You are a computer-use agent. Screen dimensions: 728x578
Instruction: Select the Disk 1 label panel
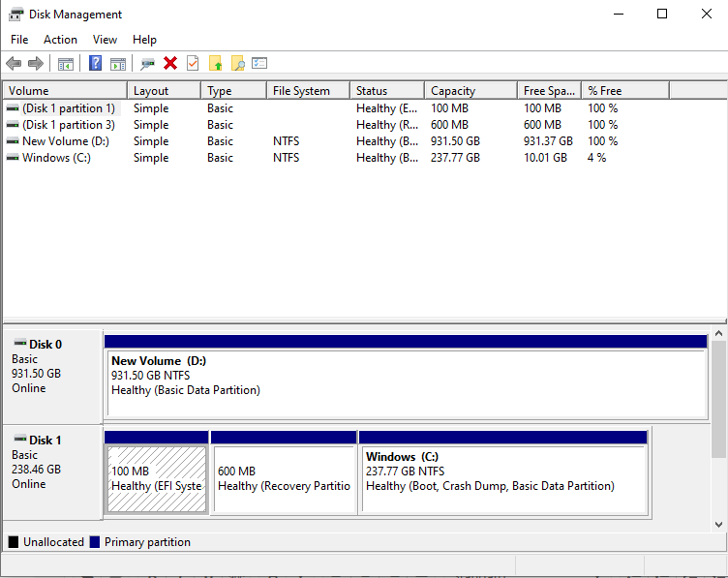(52, 472)
